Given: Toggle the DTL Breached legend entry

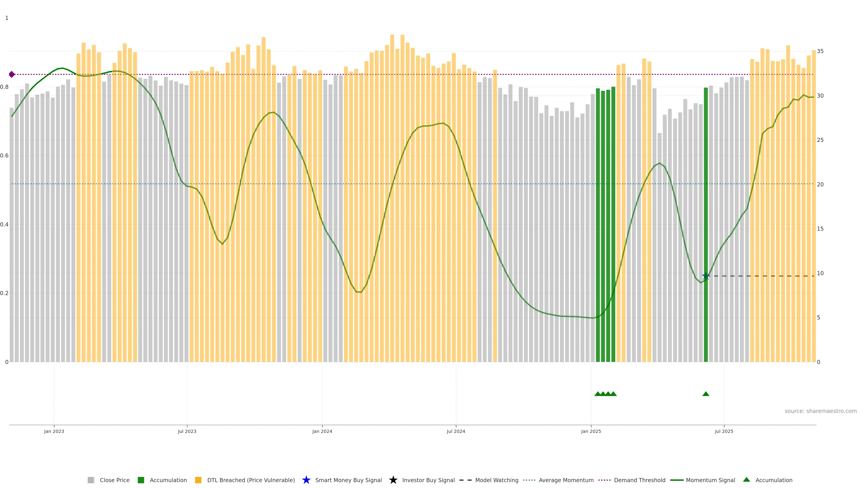Looking at the screenshot, I should [251, 480].
